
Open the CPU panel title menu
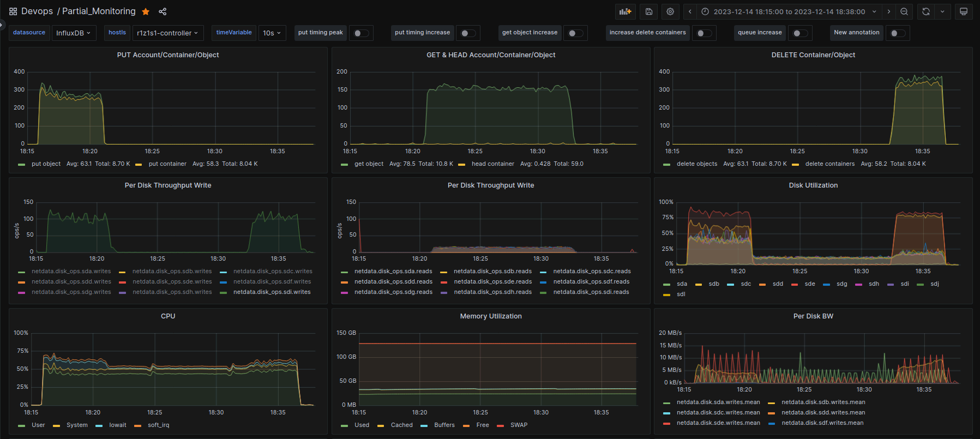pos(168,316)
